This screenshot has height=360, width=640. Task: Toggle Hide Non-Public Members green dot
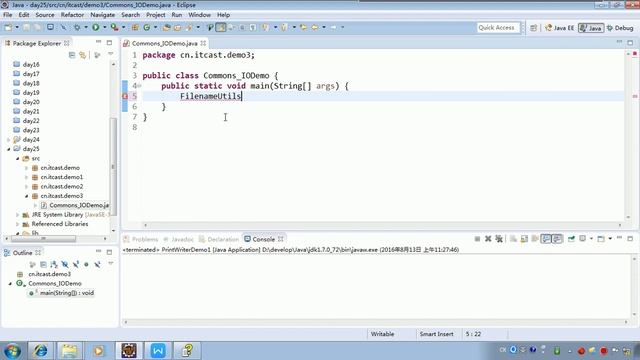point(86,264)
